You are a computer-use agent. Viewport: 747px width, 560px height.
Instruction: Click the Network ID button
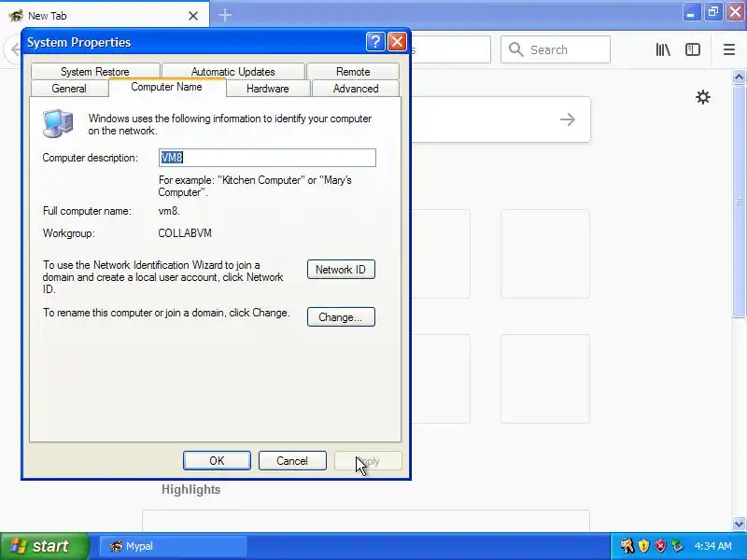pos(341,270)
